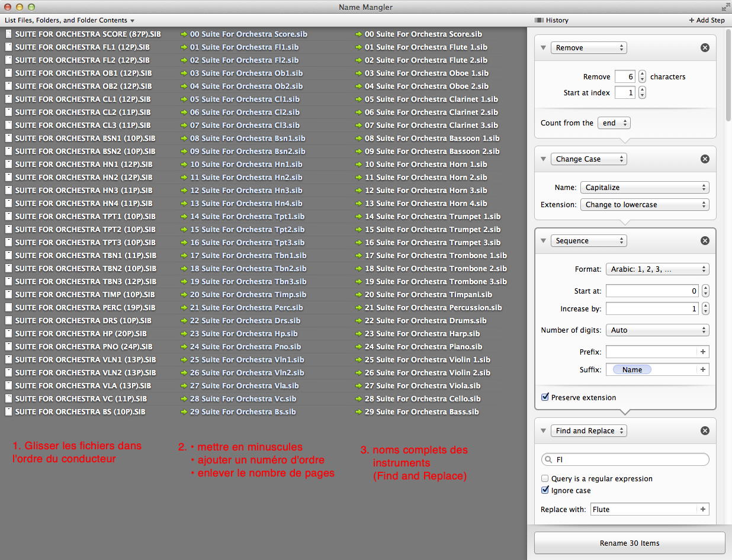Enable Query is a regular expression

coord(545,478)
